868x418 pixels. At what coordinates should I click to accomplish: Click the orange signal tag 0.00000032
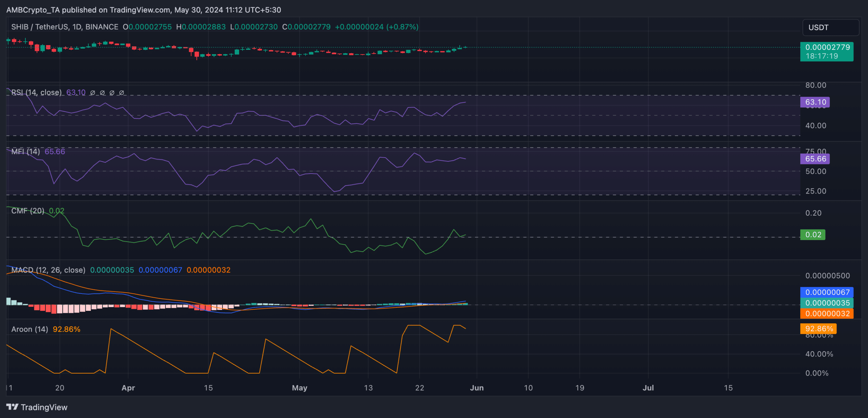coord(827,314)
